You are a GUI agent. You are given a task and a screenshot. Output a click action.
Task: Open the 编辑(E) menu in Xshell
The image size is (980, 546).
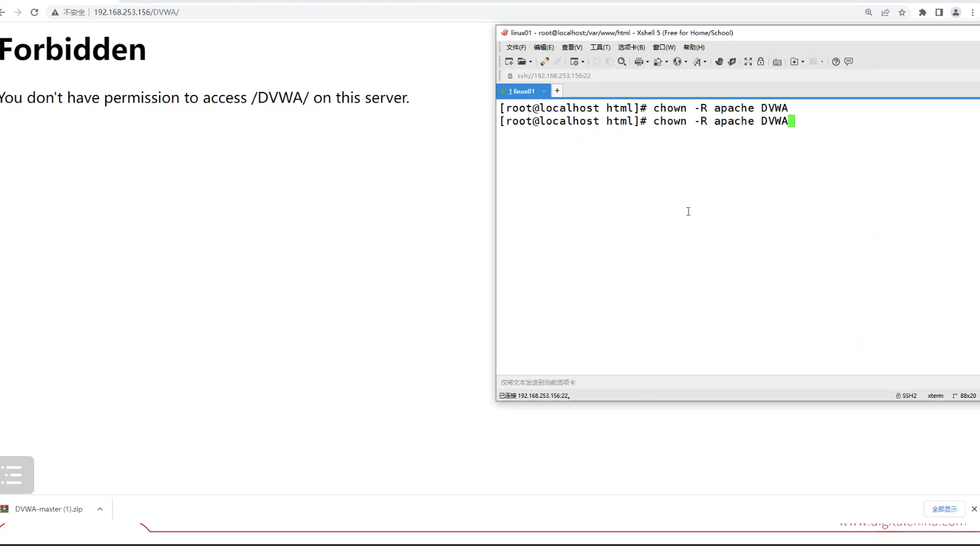tap(544, 48)
